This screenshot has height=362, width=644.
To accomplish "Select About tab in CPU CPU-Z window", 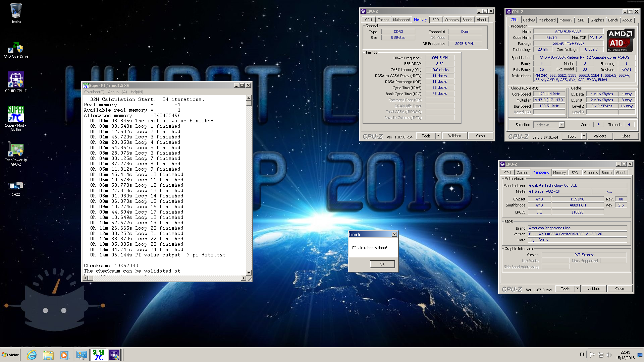I will pos(627,20).
